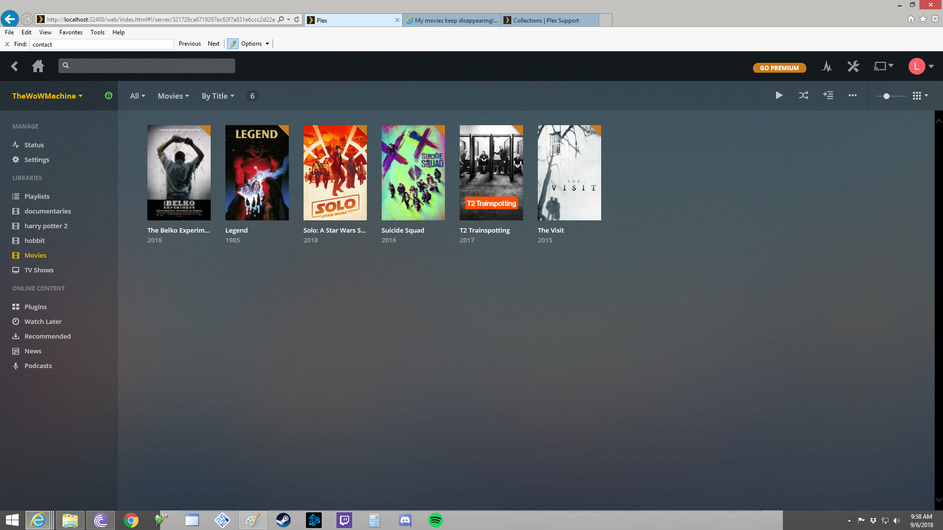Open the user account avatar menu
The height and width of the screenshot is (530, 943).
pos(921,66)
